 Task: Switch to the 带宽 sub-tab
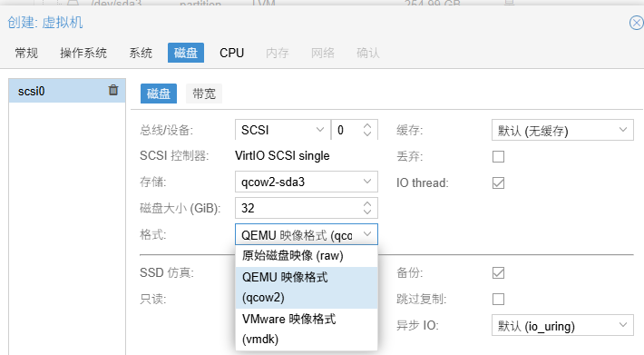[x=204, y=94]
